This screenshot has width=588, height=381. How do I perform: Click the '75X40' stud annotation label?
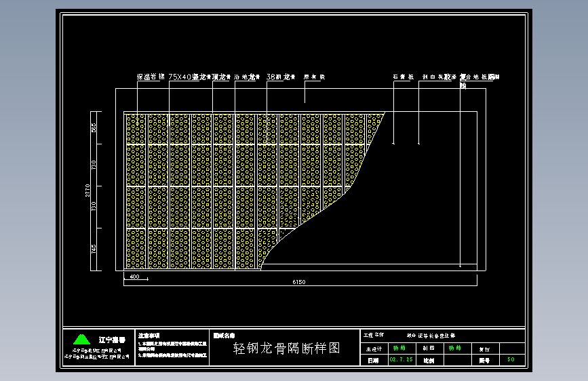point(190,77)
